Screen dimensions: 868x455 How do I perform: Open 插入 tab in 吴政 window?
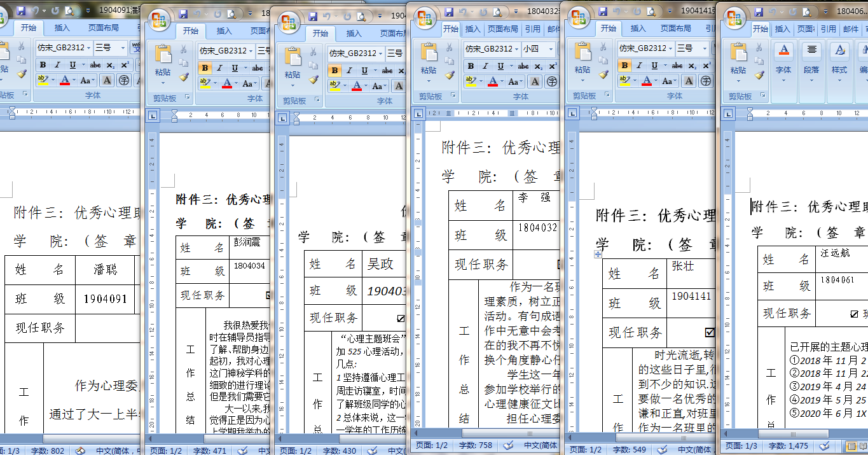tap(354, 33)
